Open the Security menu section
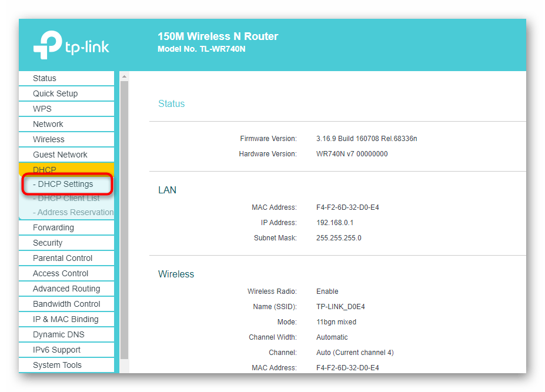Viewport: 545px width, 392px height. coord(48,243)
